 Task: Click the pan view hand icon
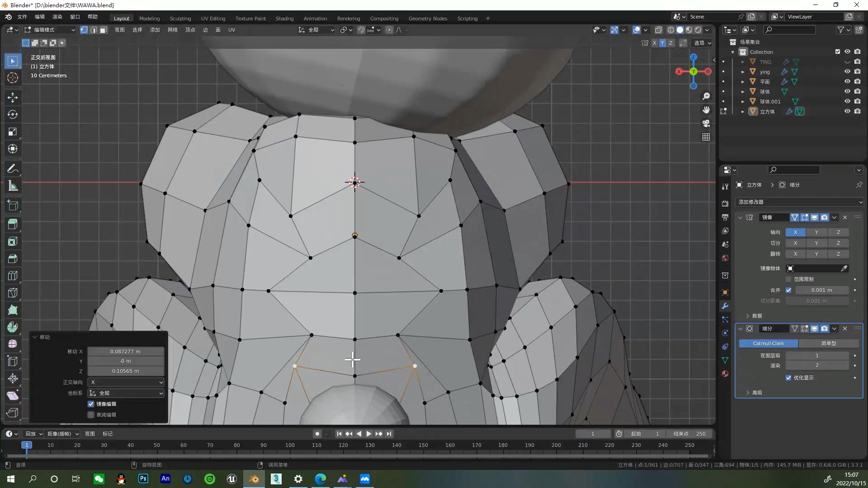706,110
